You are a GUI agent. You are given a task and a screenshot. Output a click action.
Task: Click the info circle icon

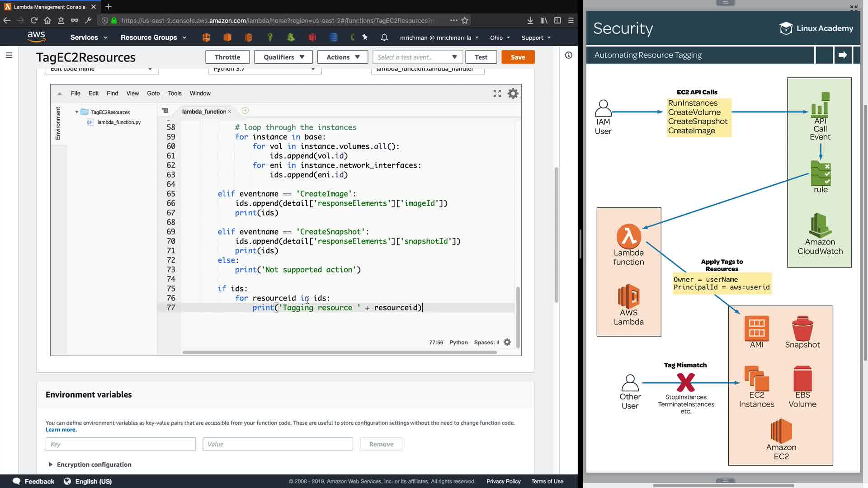point(569,55)
